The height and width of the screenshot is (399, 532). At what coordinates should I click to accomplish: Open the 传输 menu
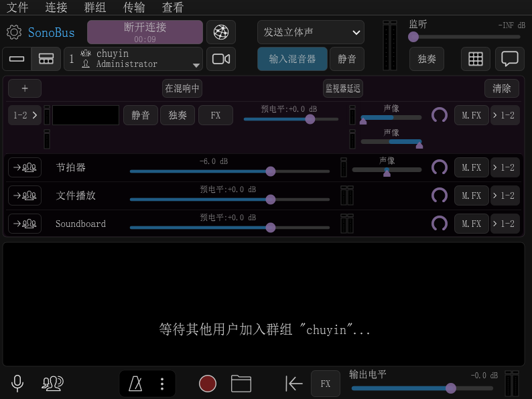134,7
